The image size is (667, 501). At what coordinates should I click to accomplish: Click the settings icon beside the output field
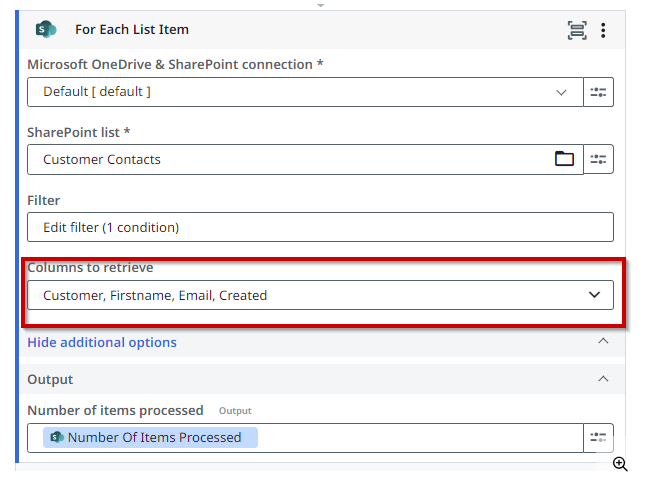pos(598,437)
